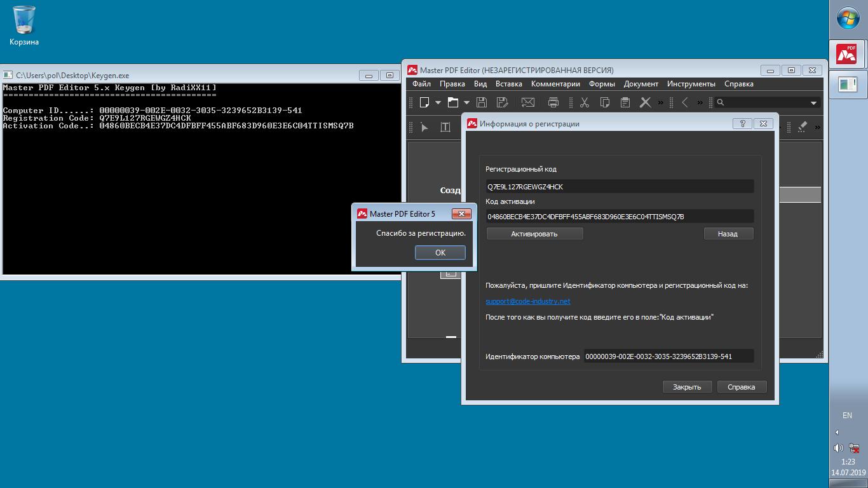This screenshot has width=868, height=488.
Task: Open the Справка menu in the menu bar
Action: click(x=739, y=84)
